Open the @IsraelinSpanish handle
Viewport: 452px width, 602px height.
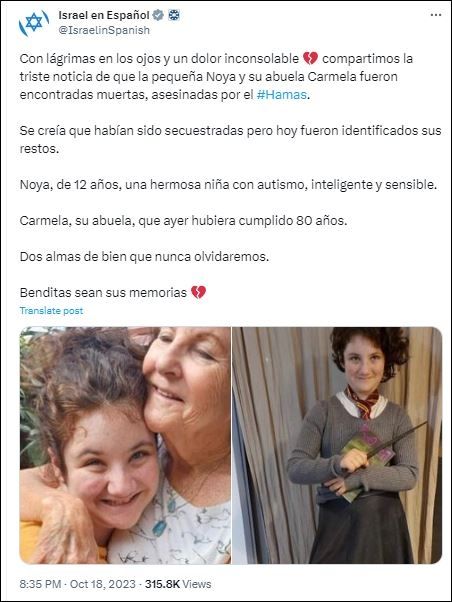pos(104,30)
